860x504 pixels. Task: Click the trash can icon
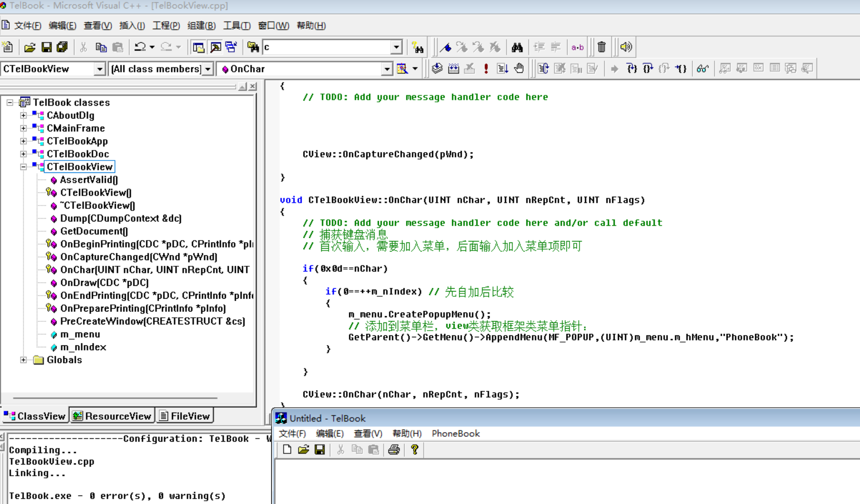pos(601,47)
